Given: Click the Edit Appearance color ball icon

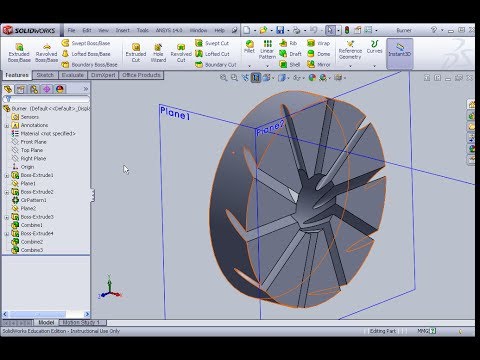Looking at the screenshot, I should coord(312,78).
